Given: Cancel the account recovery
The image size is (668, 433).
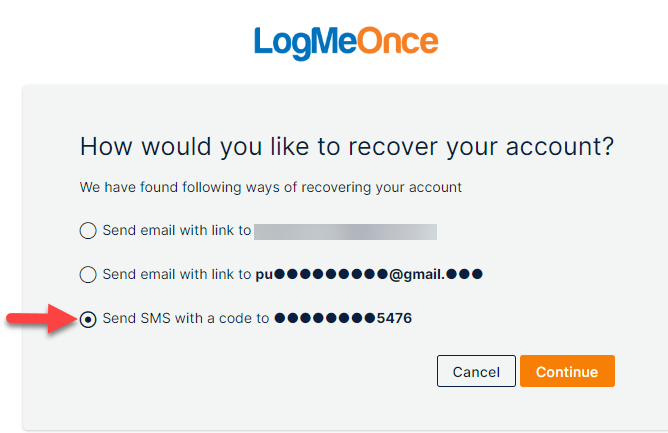Looking at the screenshot, I should [476, 371].
